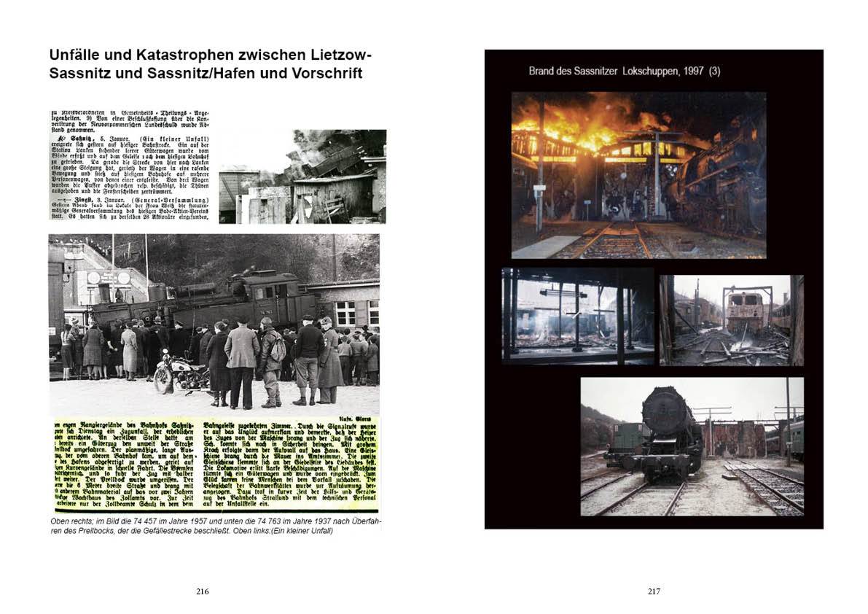868x614 pixels.
Task: Open the burning locomotive shed photo
Action: [639, 175]
